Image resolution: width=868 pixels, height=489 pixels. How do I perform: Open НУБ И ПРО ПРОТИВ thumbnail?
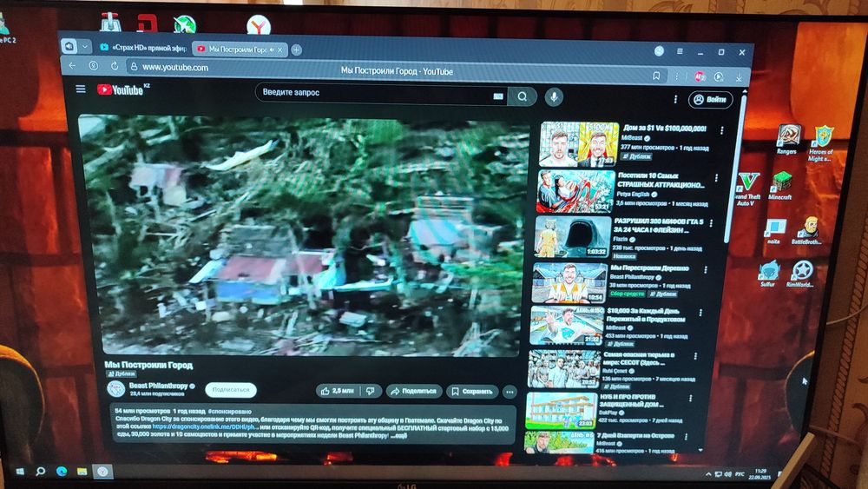pyautogui.click(x=562, y=411)
